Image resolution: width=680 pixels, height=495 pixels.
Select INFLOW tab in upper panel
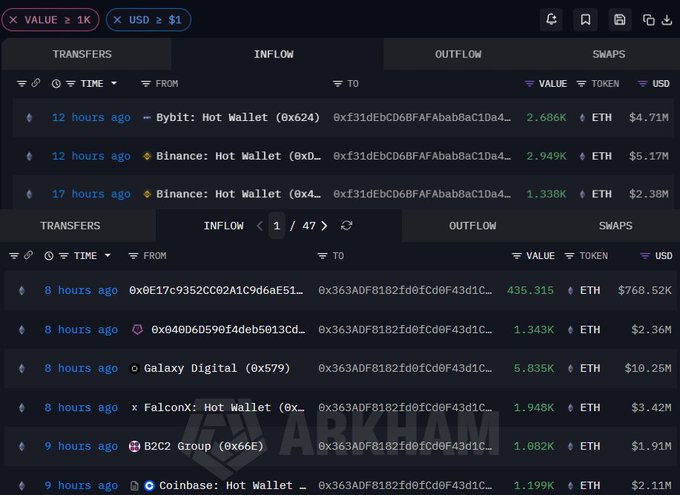coord(274,54)
